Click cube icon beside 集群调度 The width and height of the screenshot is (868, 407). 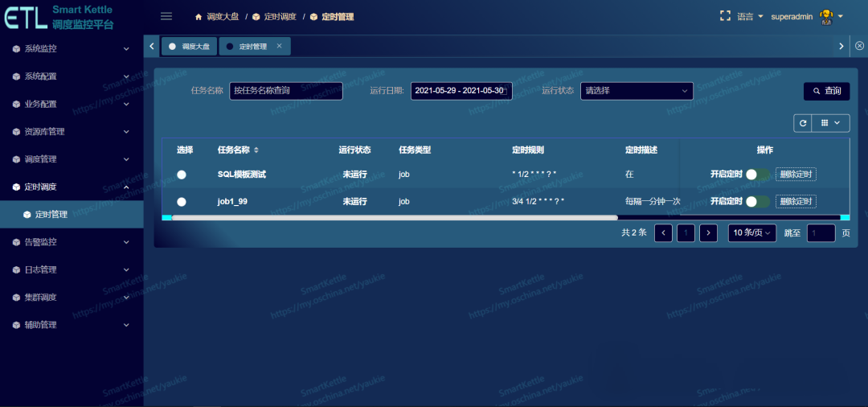pyautogui.click(x=16, y=298)
